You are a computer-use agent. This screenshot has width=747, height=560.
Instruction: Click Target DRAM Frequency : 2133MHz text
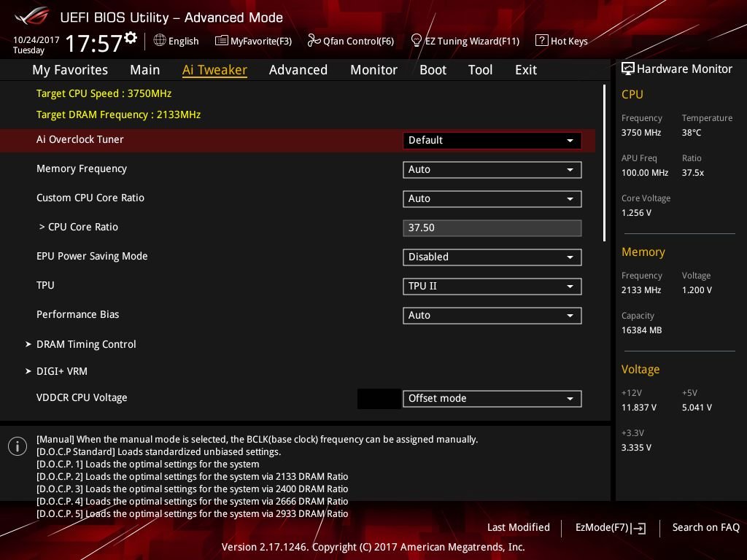[119, 114]
